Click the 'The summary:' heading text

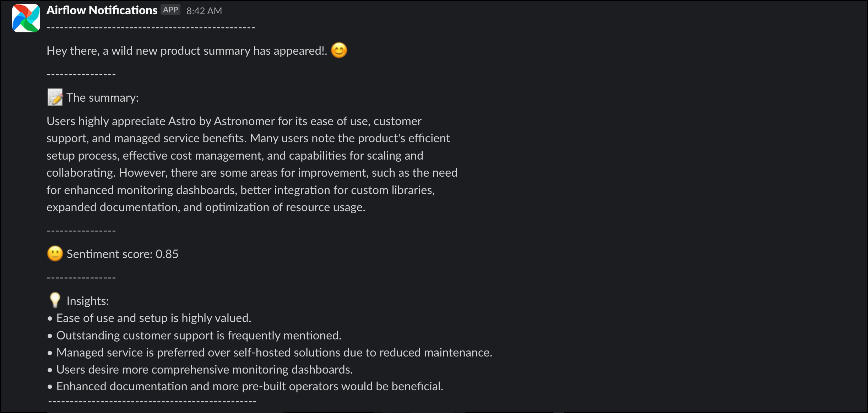[x=102, y=97]
